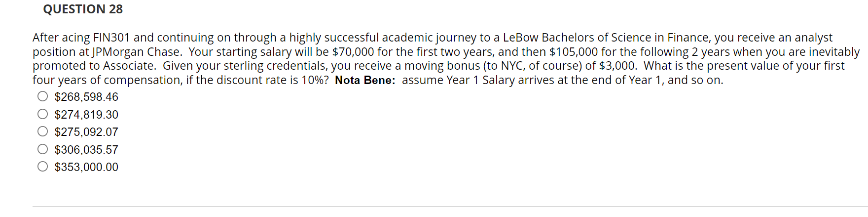
Task: Click the horizontal divider line below answers
Action: point(444,206)
